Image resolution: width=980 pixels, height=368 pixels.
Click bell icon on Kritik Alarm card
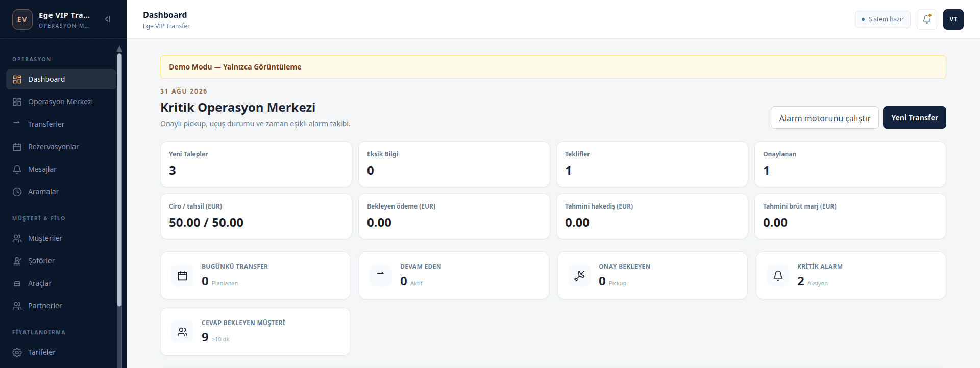pos(778,275)
